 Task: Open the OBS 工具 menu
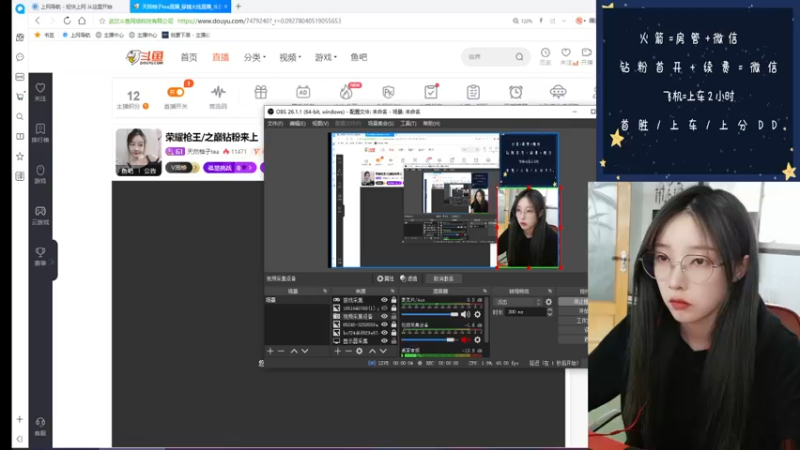tap(408, 123)
